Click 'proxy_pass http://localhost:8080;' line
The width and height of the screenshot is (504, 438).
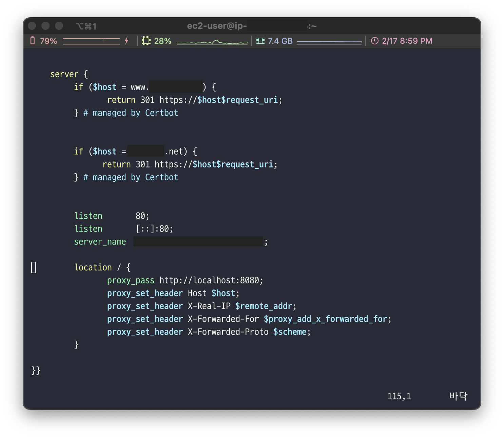point(185,280)
